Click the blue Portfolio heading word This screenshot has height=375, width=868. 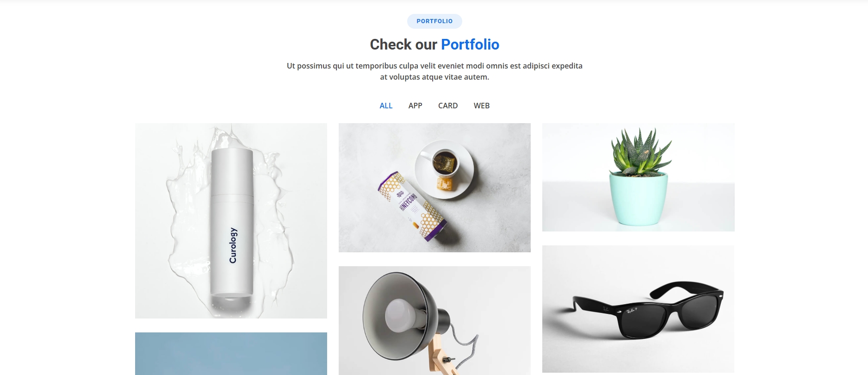coord(470,44)
